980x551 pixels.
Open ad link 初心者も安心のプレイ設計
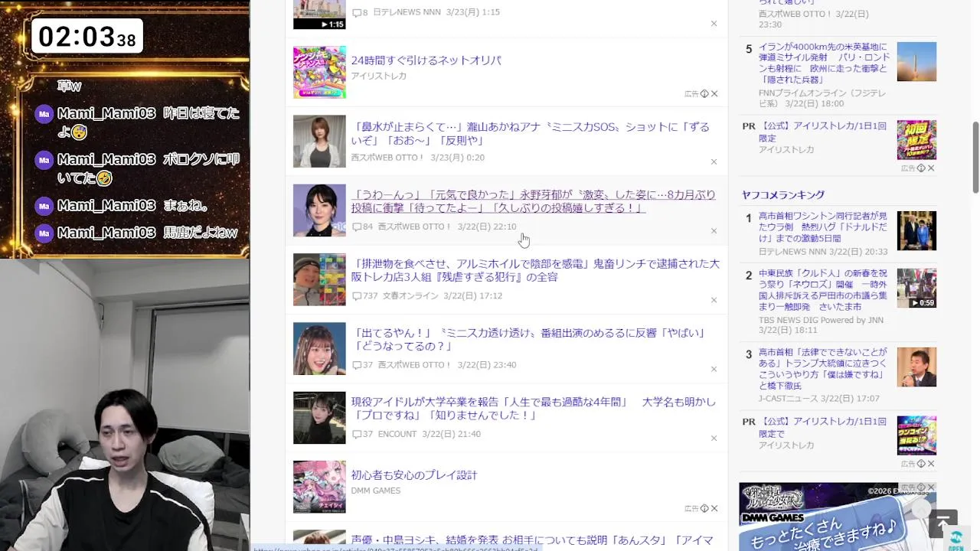tap(414, 475)
